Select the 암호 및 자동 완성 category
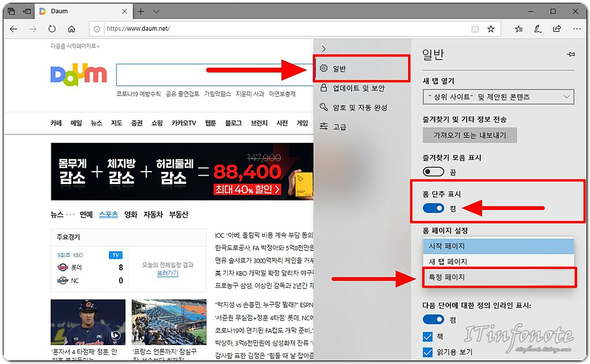The height and width of the screenshot is (364, 590). 362,107
